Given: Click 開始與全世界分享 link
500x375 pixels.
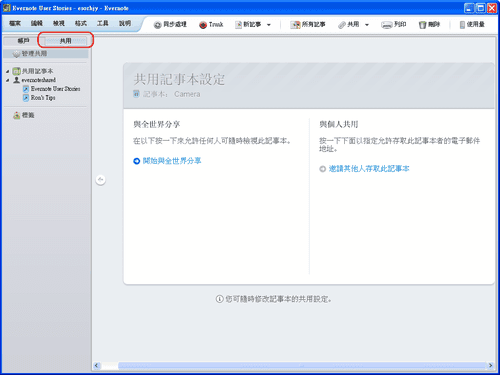Looking at the screenshot, I should (x=172, y=161).
